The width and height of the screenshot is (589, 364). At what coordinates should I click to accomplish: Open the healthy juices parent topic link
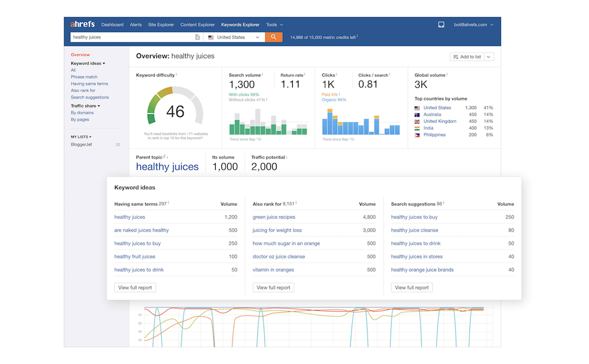pyautogui.click(x=167, y=167)
